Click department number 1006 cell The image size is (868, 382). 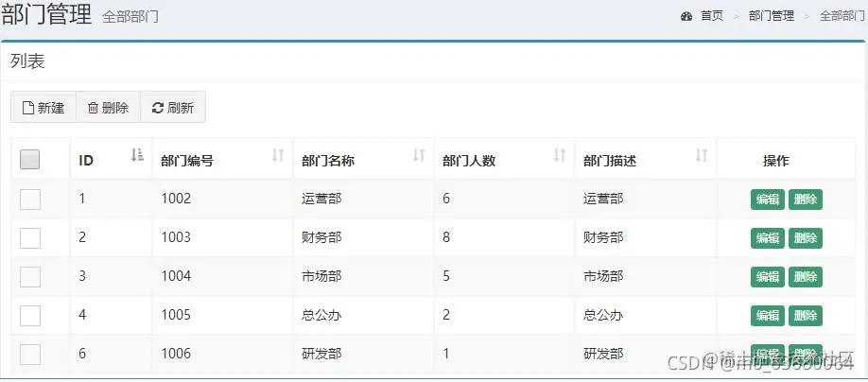176,354
